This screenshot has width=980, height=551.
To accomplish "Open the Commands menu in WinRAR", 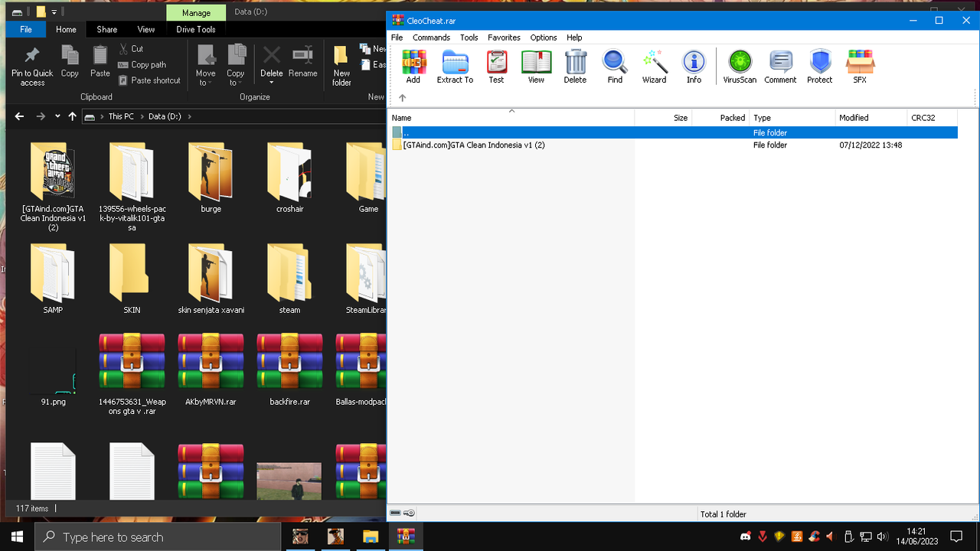I will pyautogui.click(x=431, y=37).
